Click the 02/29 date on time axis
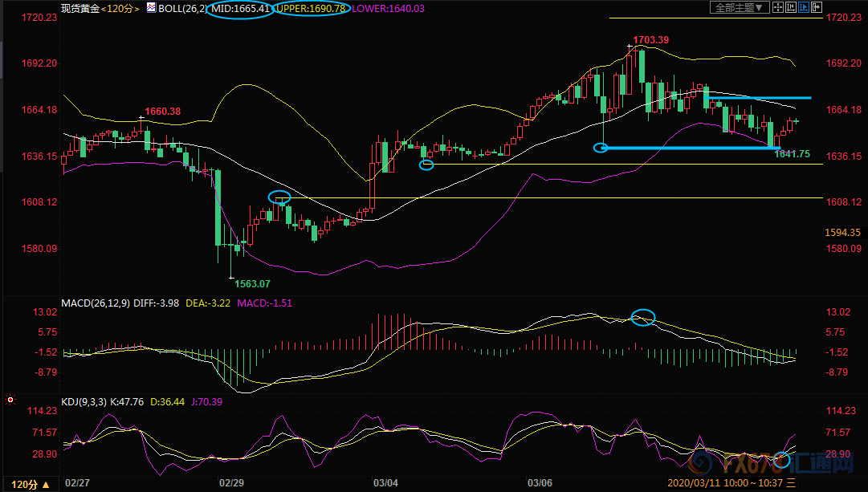 (x=231, y=482)
